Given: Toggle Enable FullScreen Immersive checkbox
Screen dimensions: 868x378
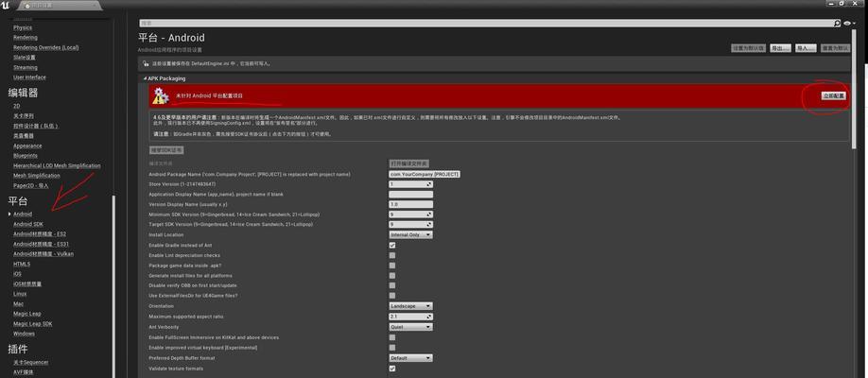Looking at the screenshot, I should point(392,337).
